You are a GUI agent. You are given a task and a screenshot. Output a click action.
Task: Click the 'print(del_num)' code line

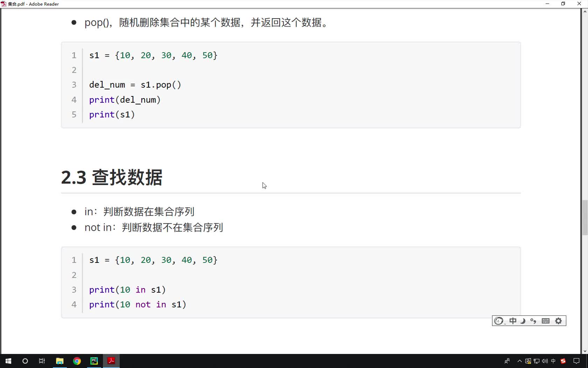(125, 100)
